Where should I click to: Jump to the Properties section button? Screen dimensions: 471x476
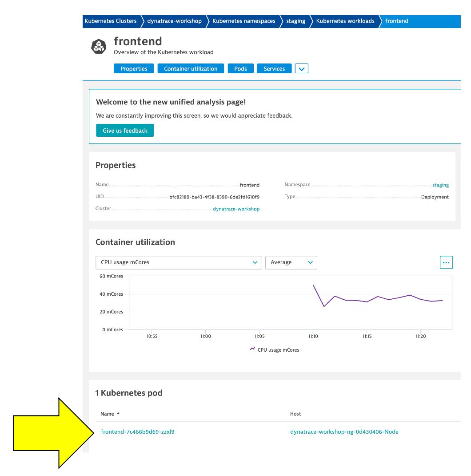pyautogui.click(x=134, y=69)
